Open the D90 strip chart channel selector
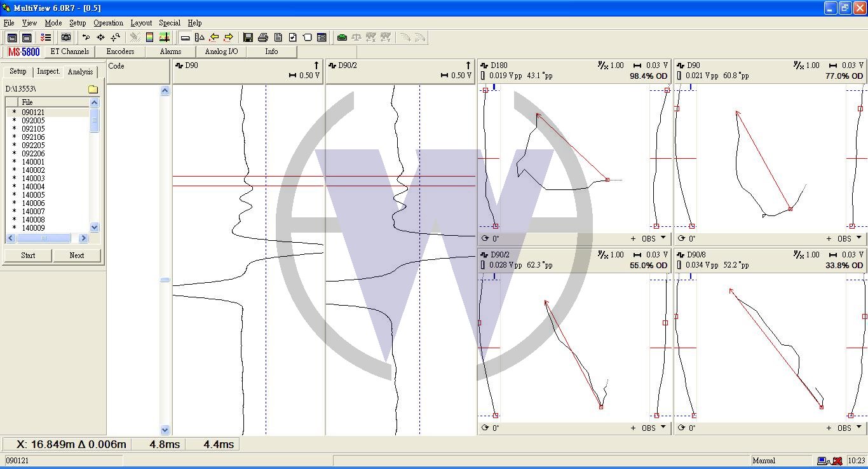The width and height of the screenshot is (868, 469). [187, 65]
